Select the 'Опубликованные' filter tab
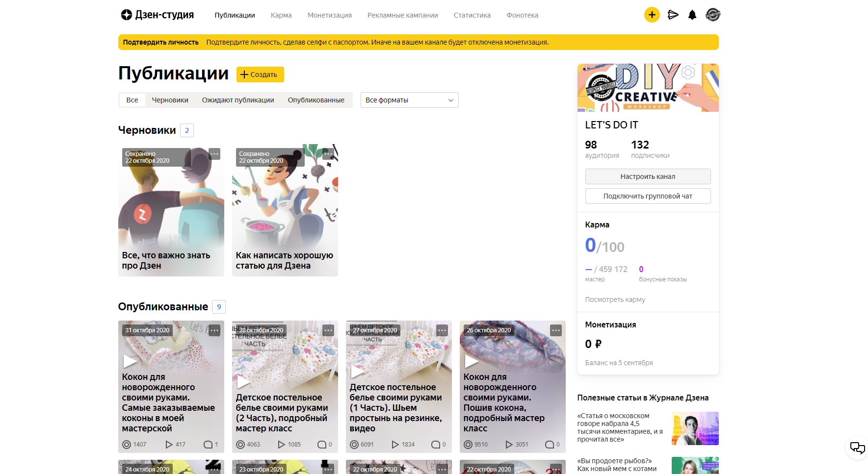This screenshot has width=868, height=474. tap(316, 100)
